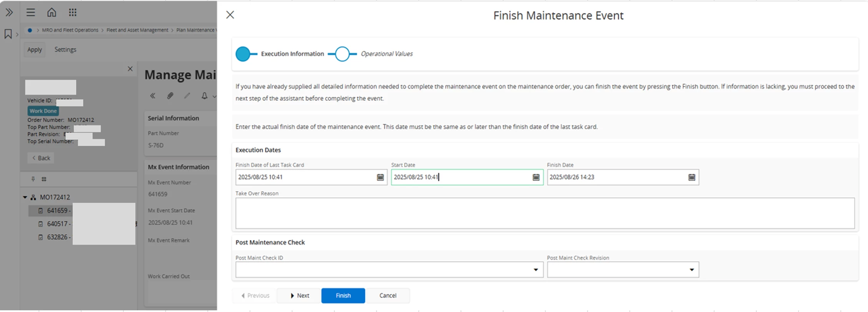The width and height of the screenshot is (868, 312).
Task: Click the notification bell icon
Action: click(x=204, y=96)
